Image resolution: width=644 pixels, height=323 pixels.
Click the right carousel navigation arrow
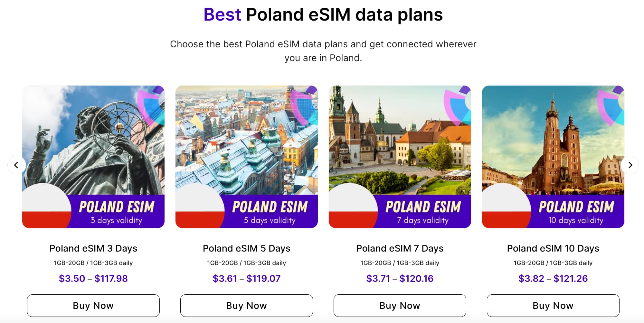tap(630, 165)
